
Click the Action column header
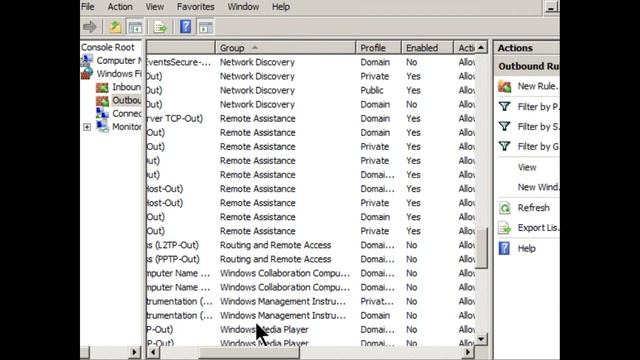(x=464, y=48)
